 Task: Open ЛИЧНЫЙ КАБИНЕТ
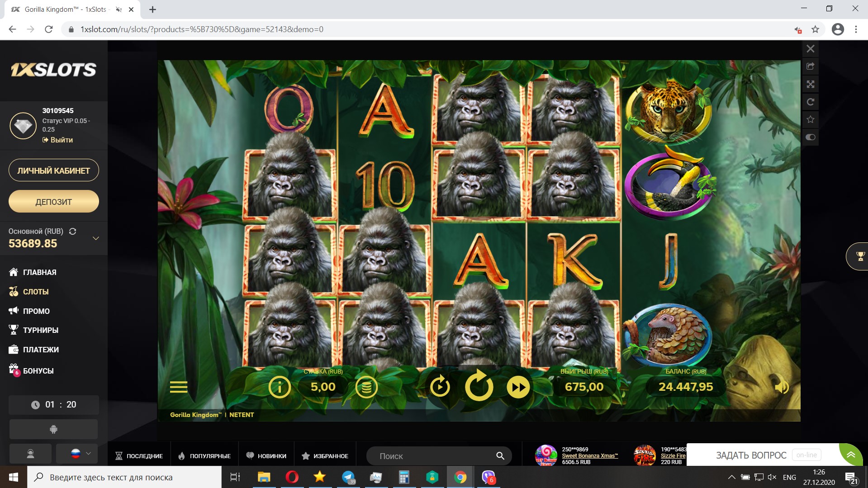coord(53,171)
